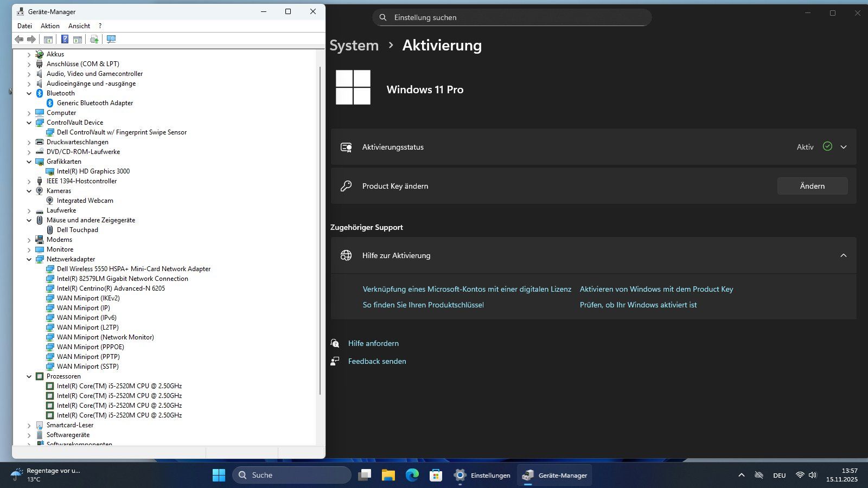Click the Aktivierungsstatus icon on the left

click(x=346, y=147)
